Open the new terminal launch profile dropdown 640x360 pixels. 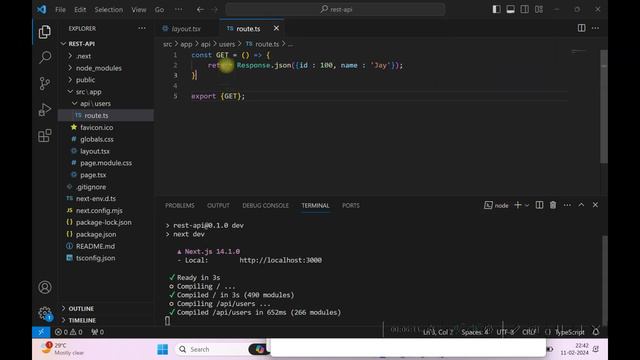527,205
